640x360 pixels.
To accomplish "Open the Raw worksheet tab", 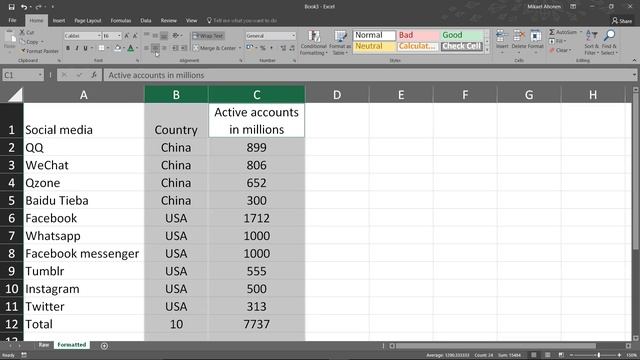I will pyautogui.click(x=44, y=345).
